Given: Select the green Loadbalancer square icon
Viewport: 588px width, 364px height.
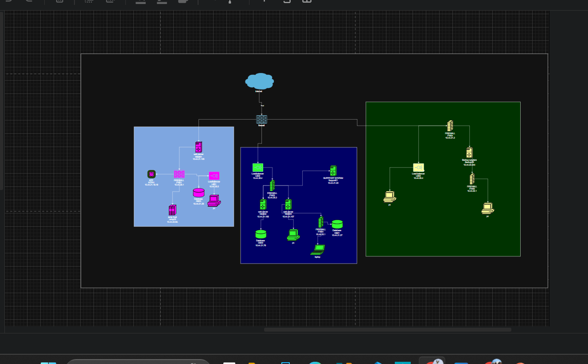Looking at the screenshot, I should point(257,167).
